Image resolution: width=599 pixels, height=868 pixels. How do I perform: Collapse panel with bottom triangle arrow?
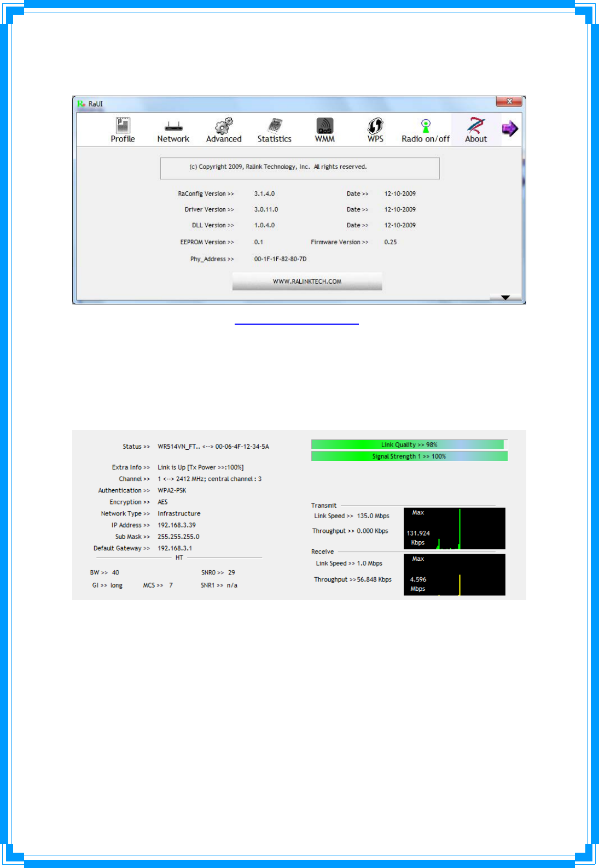tap(505, 298)
